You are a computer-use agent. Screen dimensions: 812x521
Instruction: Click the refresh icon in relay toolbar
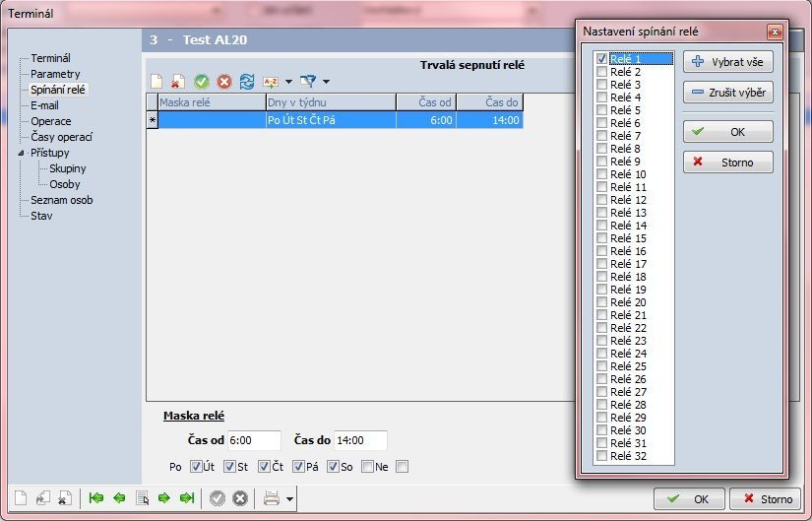pyautogui.click(x=247, y=82)
